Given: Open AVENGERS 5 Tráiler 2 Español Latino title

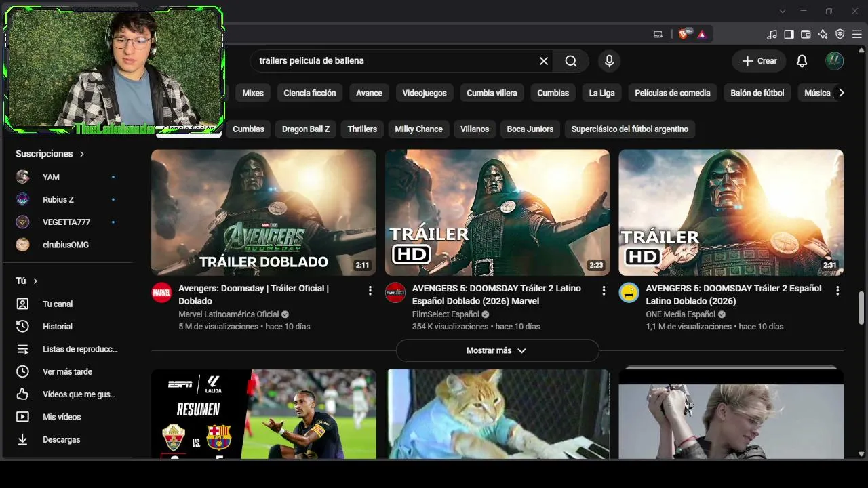Looking at the screenshot, I should 734,295.
